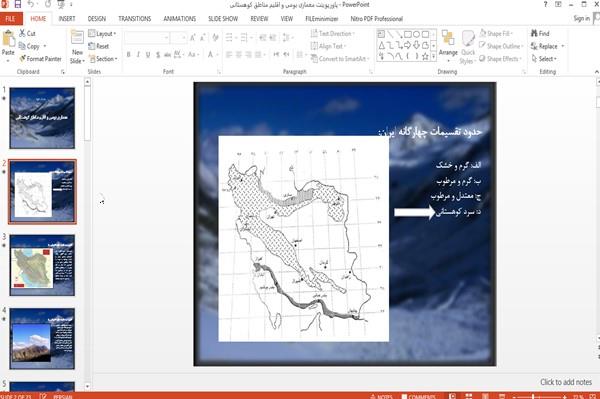Click Convert to SmartArt
Screen dimensions: 600x399
coord(340,59)
